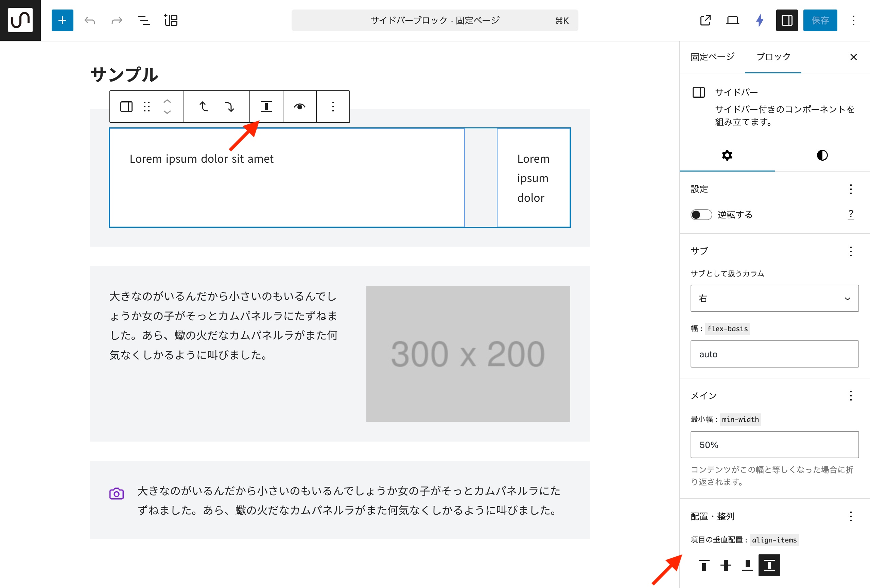Switch to 固定ページ tab
This screenshot has width=870, height=588.
coord(712,57)
